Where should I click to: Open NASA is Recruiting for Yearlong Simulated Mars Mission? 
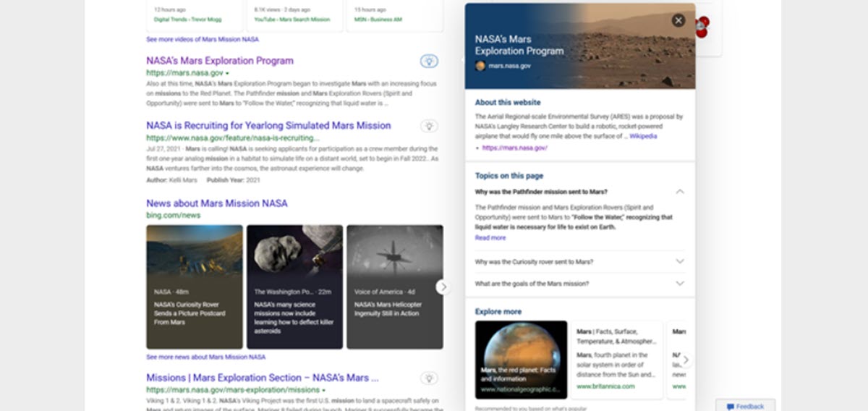tap(268, 125)
